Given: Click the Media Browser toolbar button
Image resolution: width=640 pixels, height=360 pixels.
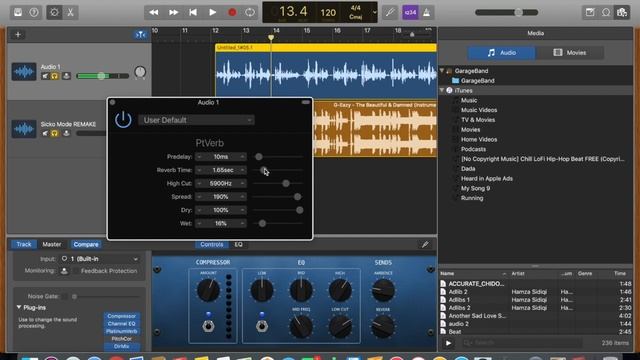Looking at the screenshot, I should (x=622, y=12).
